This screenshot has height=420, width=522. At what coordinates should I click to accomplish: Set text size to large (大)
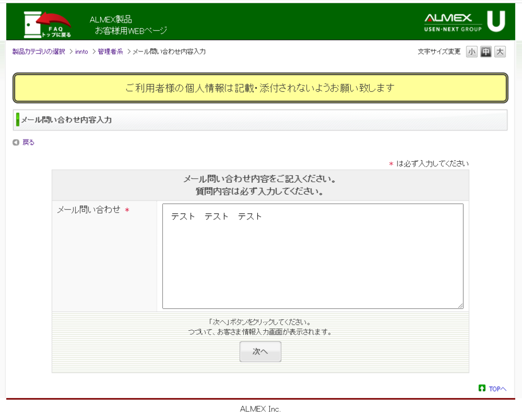[500, 51]
